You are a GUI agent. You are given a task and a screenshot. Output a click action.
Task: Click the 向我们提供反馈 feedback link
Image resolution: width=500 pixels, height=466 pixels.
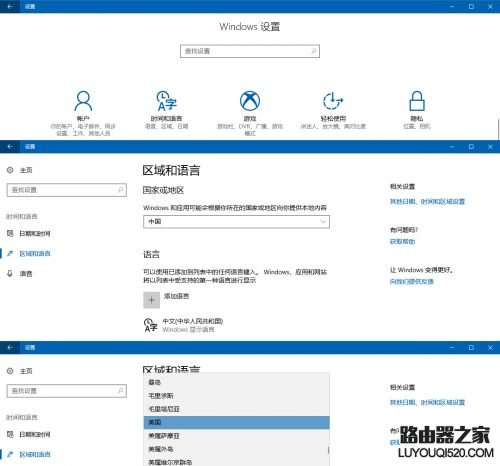pyautogui.click(x=412, y=282)
